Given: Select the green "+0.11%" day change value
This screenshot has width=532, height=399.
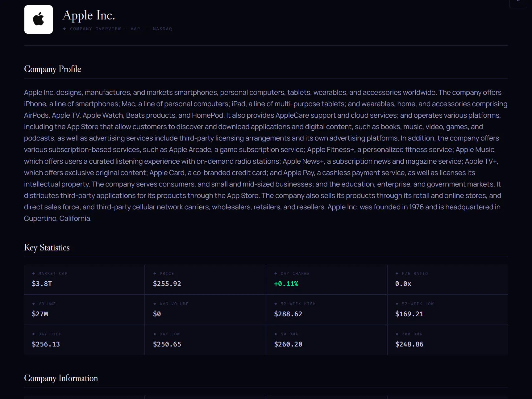Looking at the screenshot, I should coord(286,284).
